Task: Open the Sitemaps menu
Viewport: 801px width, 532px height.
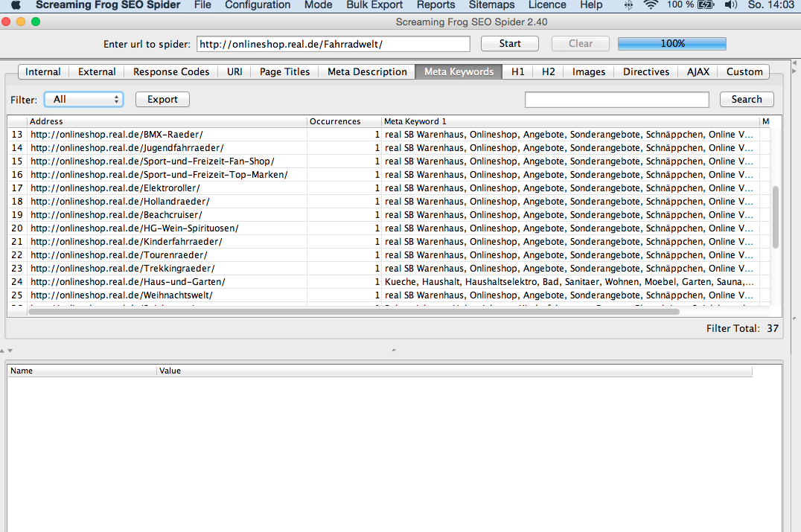Action: (491, 5)
